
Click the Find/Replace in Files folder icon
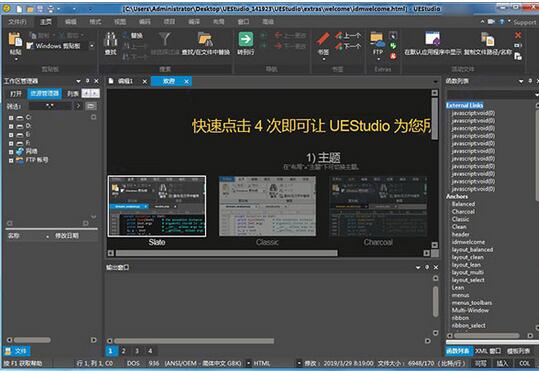pyautogui.click(x=206, y=39)
